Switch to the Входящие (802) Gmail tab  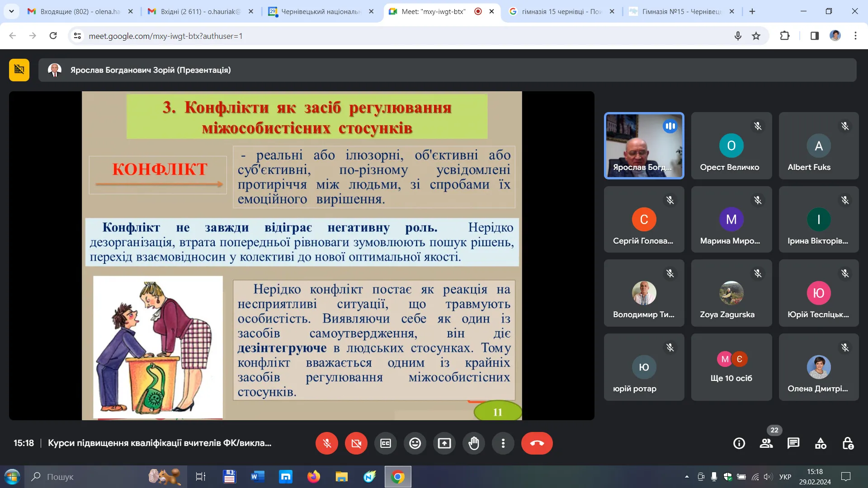[80, 11]
